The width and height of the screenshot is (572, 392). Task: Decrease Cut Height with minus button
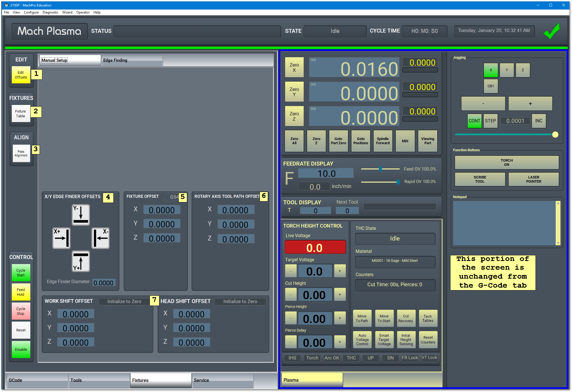click(291, 295)
